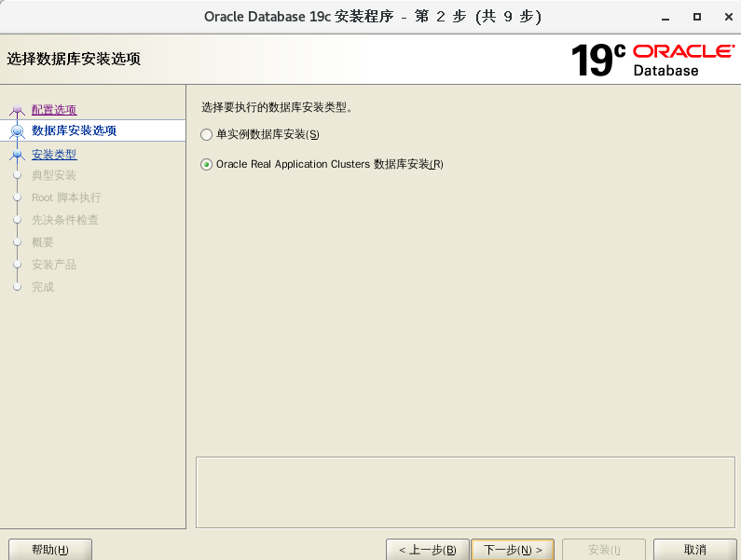
Task: Click the Root 脚本执行 step dot
Action: [x=18, y=198]
